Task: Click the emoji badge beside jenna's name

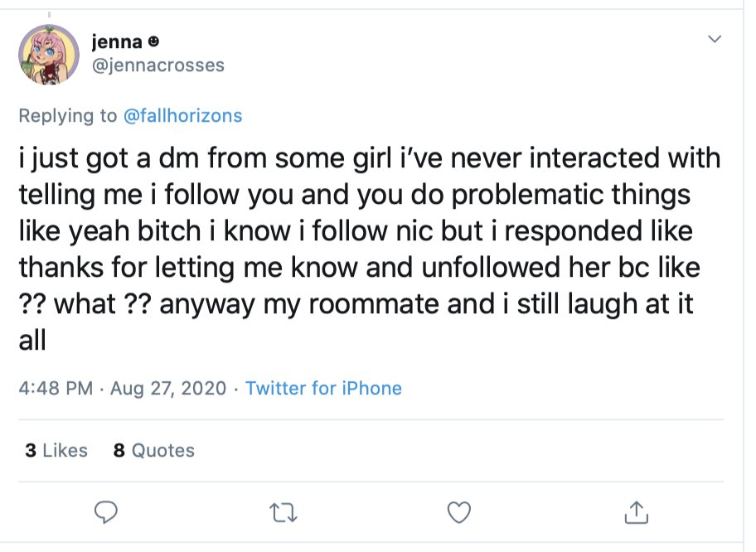Action: pyautogui.click(x=154, y=41)
